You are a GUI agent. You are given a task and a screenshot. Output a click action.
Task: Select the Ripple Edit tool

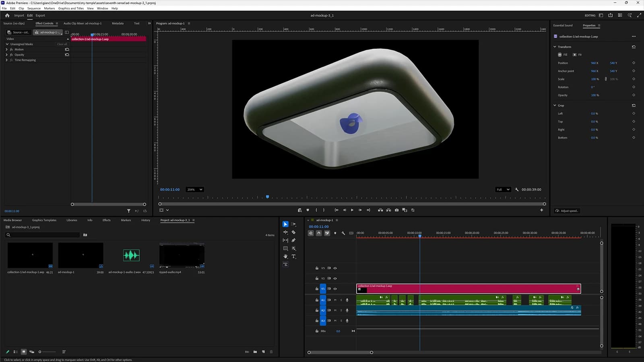point(285,232)
